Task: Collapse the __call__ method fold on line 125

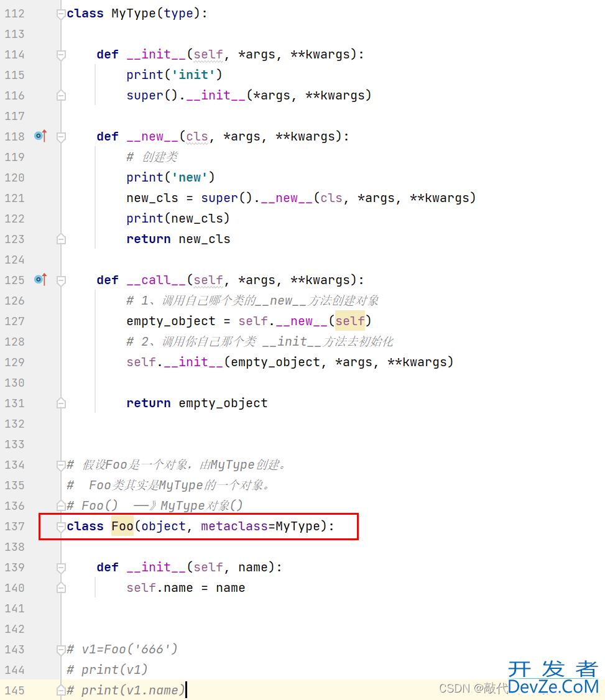Action: click(x=61, y=280)
